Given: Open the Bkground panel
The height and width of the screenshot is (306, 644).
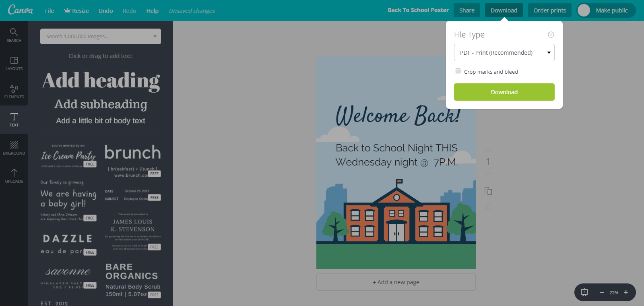Looking at the screenshot, I should pos(14,148).
